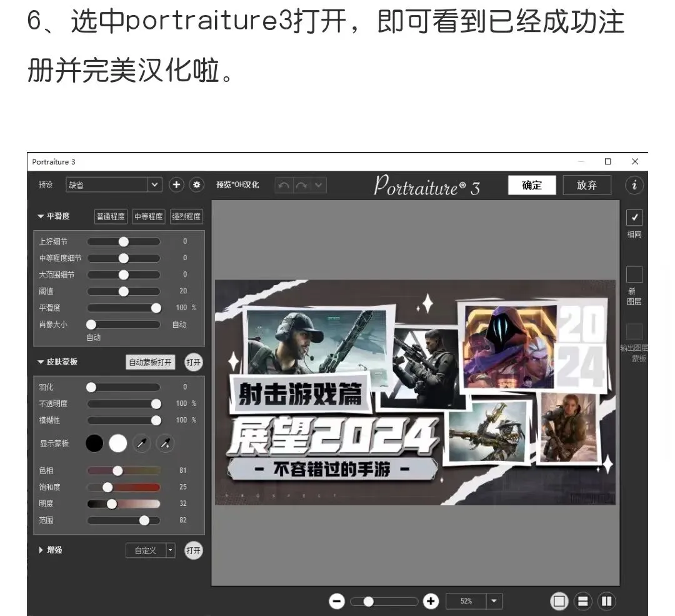The width and height of the screenshot is (675, 616).
Task: Toggle 相同 layer output checkbox
Action: 634,218
